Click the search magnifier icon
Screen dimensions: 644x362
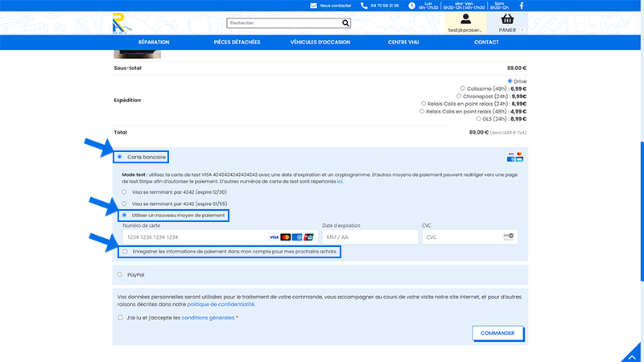(345, 23)
